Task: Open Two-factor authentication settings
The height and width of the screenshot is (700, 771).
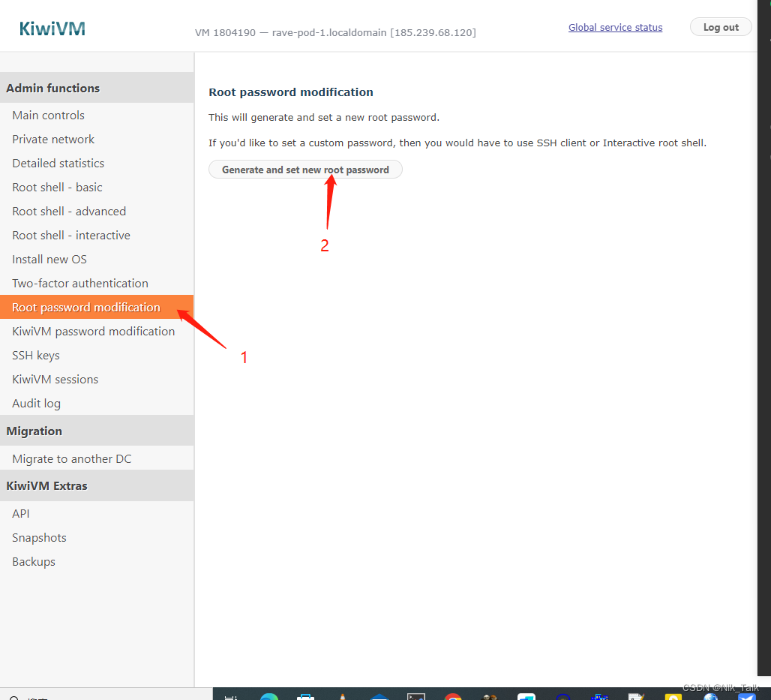Action: coord(80,284)
